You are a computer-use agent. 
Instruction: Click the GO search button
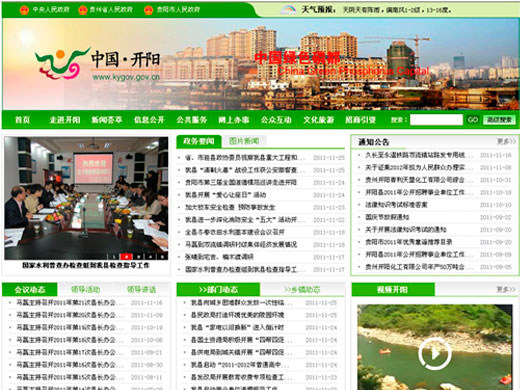473,120
